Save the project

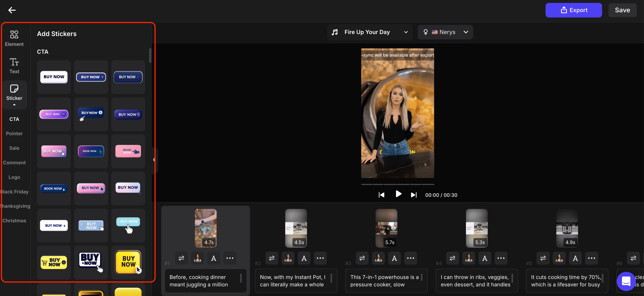pos(622,10)
